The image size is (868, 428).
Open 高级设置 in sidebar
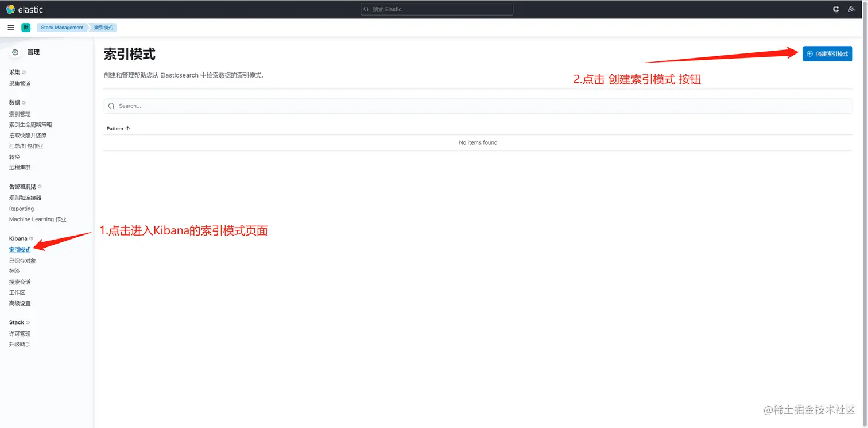[20, 303]
